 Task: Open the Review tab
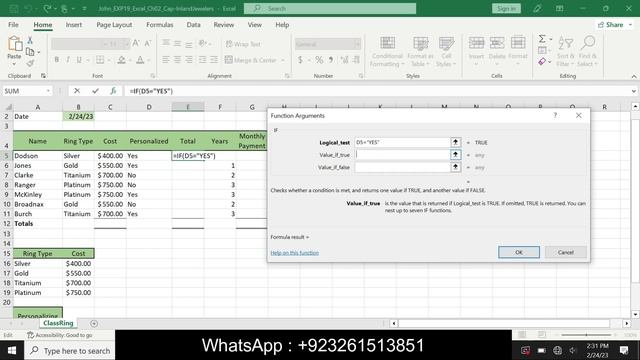point(224,25)
